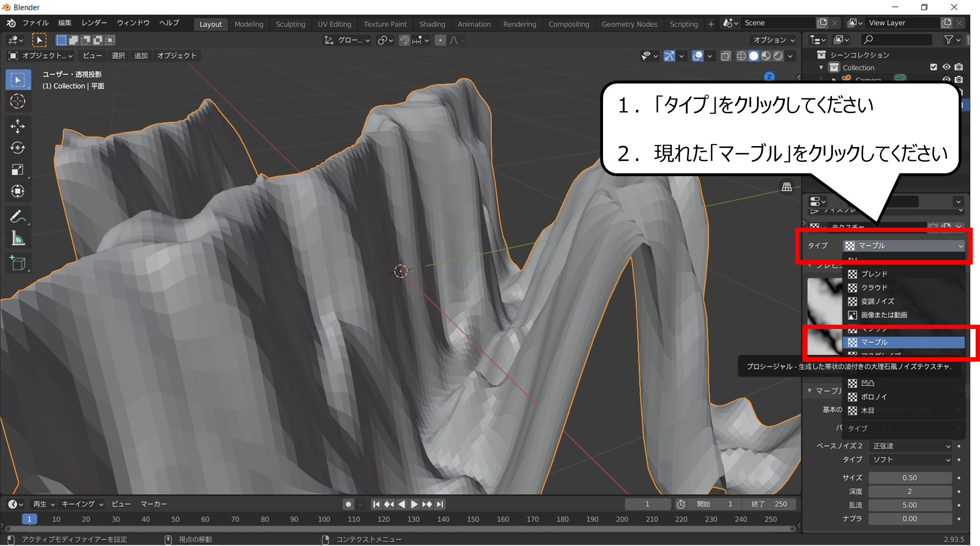Image resolution: width=980 pixels, height=546 pixels.
Task: Activate the 3D Cursor tool
Action: pos(18,101)
